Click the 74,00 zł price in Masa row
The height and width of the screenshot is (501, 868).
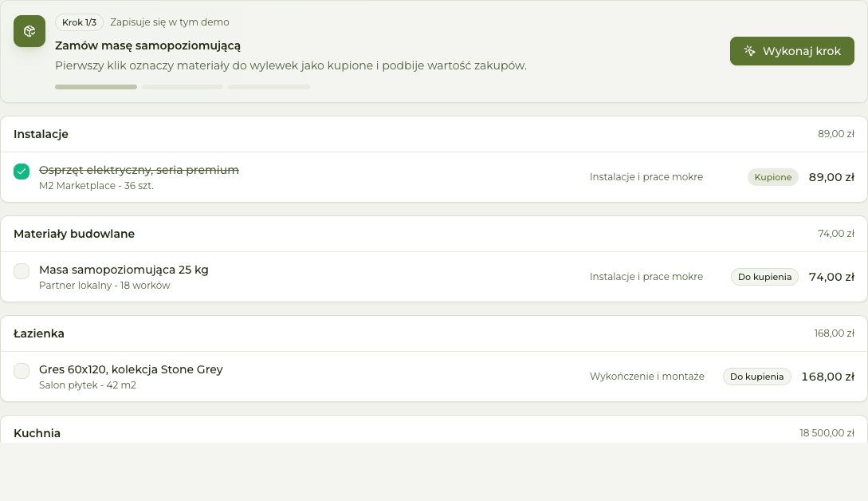(x=831, y=277)
